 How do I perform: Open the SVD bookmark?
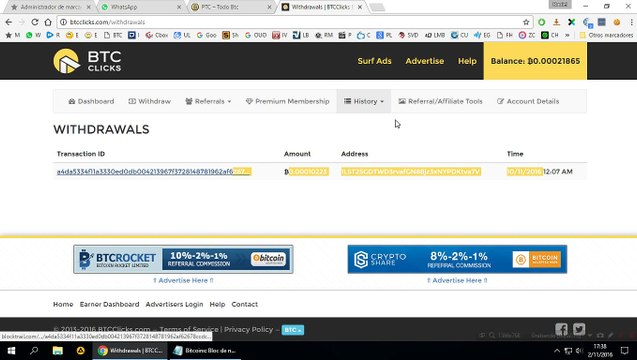[x=408, y=35]
